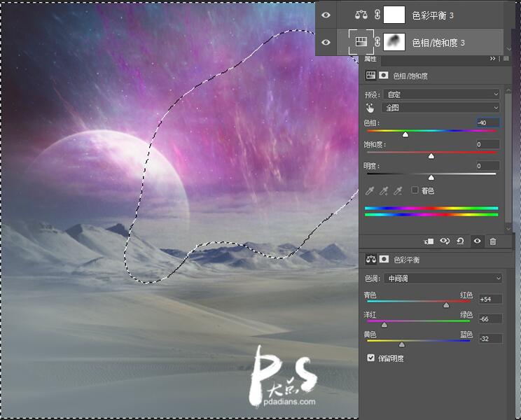Open the 属性 panel tab
The height and width of the screenshot is (420, 521).
click(x=370, y=59)
